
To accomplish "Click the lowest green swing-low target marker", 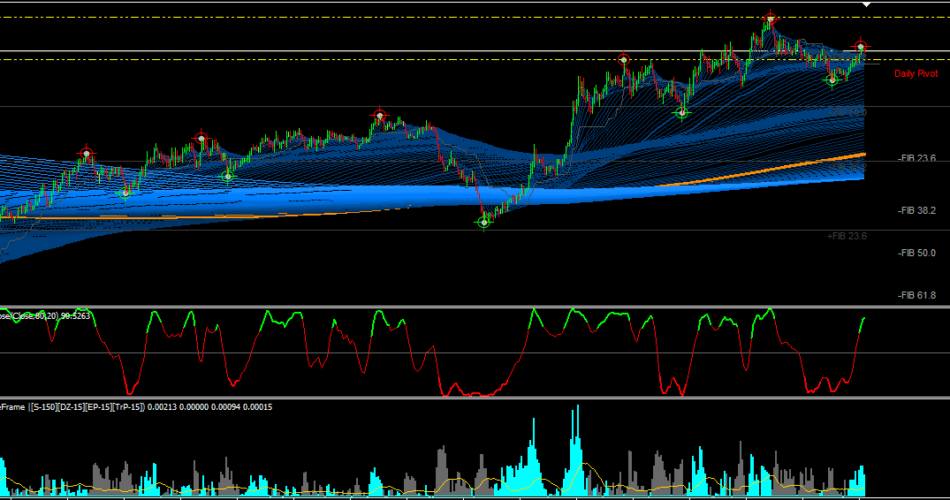I will [483, 222].
